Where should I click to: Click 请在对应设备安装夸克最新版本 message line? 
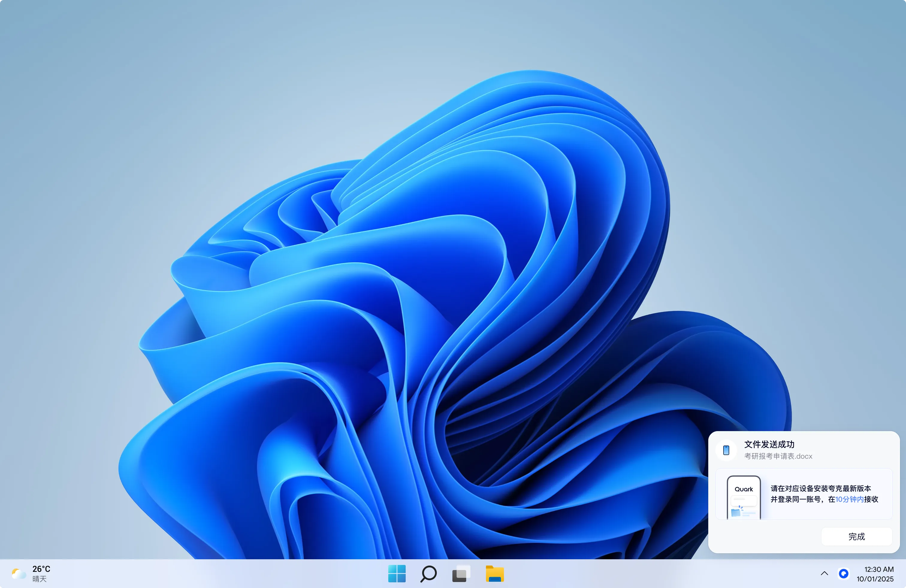pos(821,488)
